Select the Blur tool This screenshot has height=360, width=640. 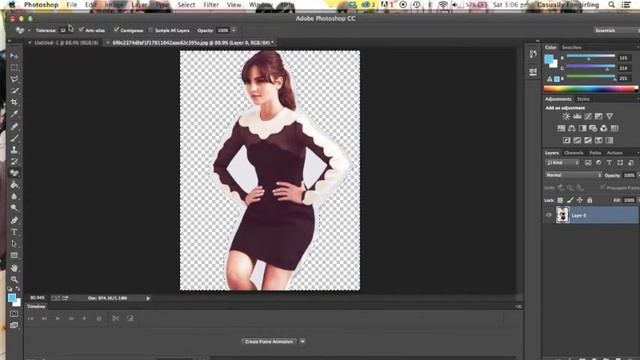[x=14, y=196]
